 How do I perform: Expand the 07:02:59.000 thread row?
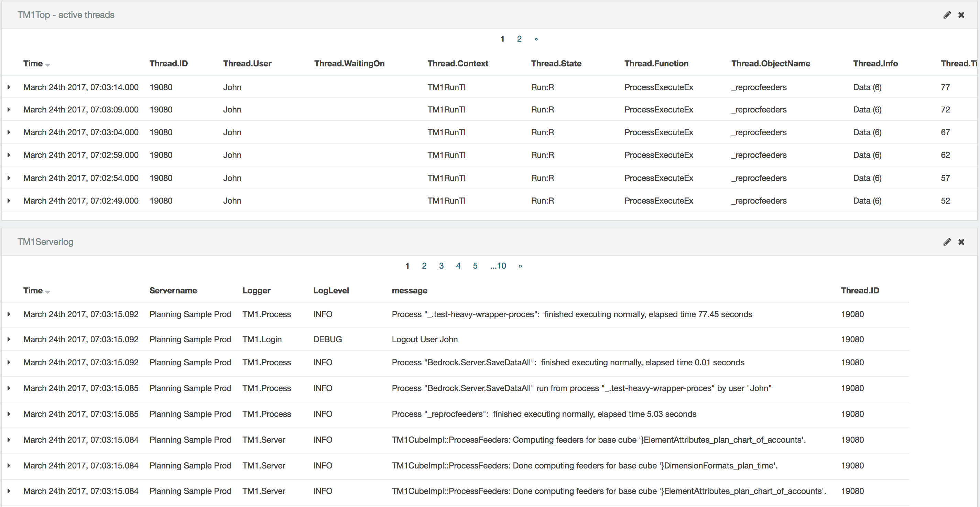9,155
